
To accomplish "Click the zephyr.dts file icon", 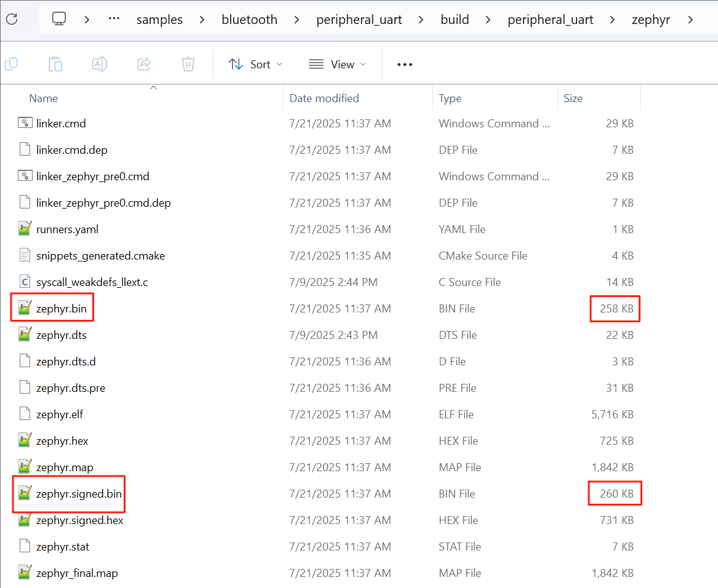I will click(x=25, y=335).
